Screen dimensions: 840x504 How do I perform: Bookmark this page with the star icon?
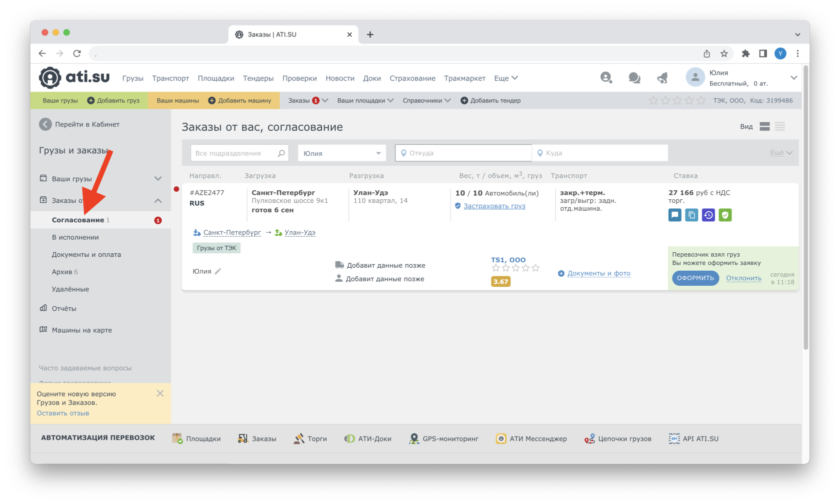click(x=724, y=53)
